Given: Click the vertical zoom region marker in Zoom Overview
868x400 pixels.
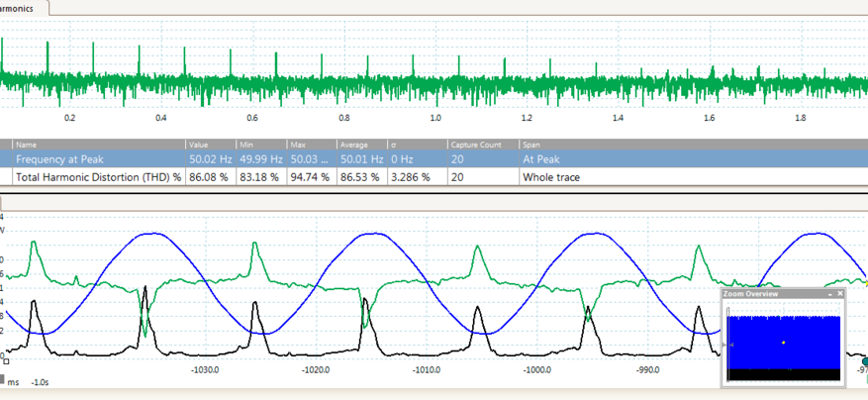Looking at the screenshot, I should click(727, 345).
